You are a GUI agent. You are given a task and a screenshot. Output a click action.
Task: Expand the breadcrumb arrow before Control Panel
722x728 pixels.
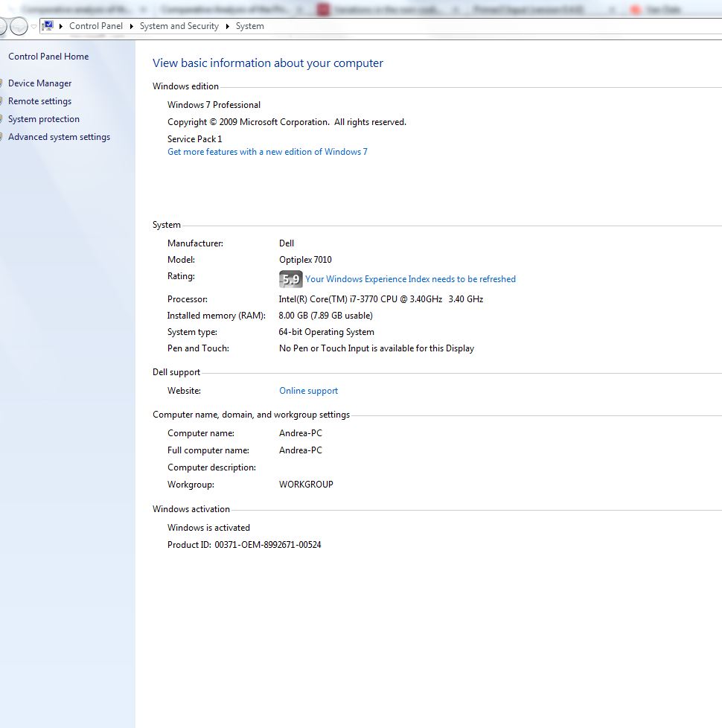tap(61, 26)
